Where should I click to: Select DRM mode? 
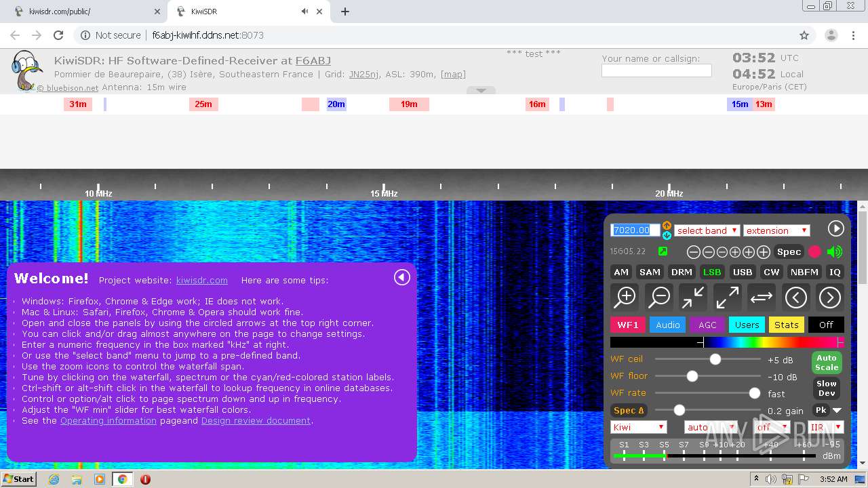(682, 272)
